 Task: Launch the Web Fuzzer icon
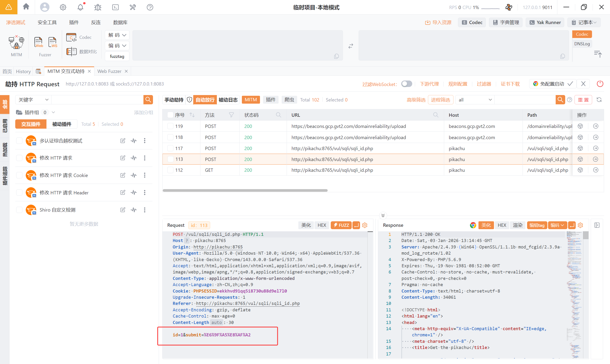39,42
